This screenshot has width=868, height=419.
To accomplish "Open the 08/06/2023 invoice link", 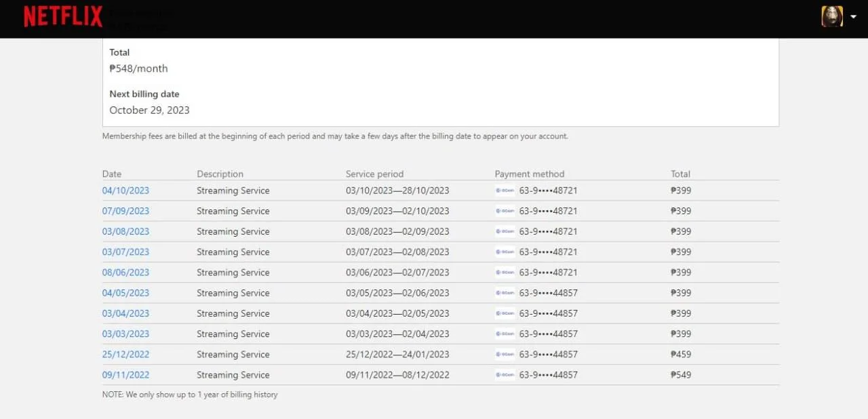I will [125, 273].
